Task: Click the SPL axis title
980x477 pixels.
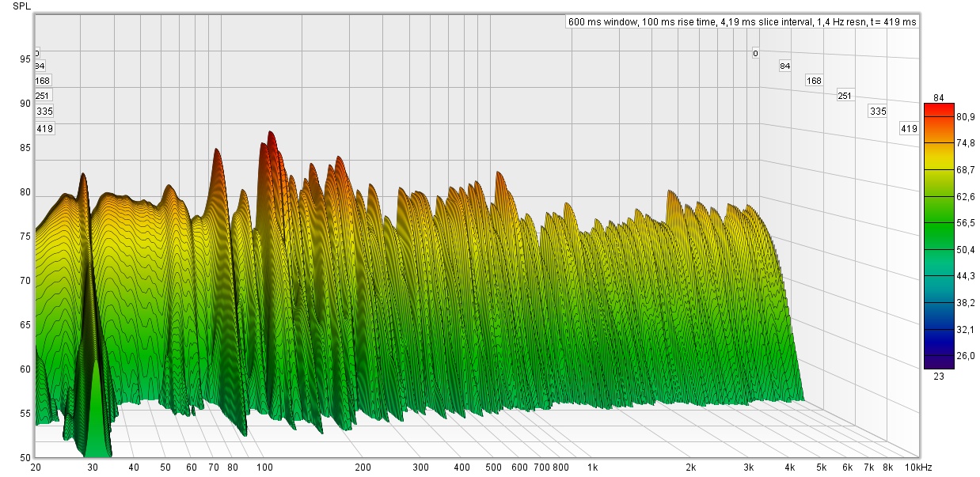Action: pyautogui.click(x=22, y=6)
